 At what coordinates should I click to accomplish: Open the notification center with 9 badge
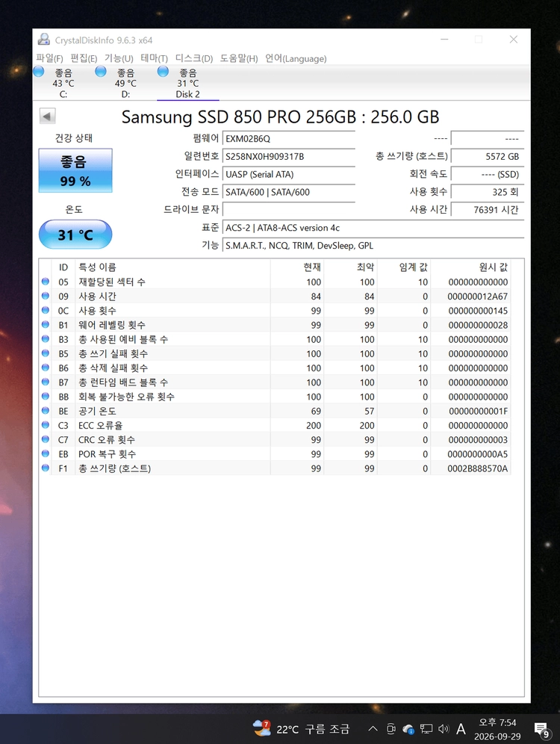point(543,730)
